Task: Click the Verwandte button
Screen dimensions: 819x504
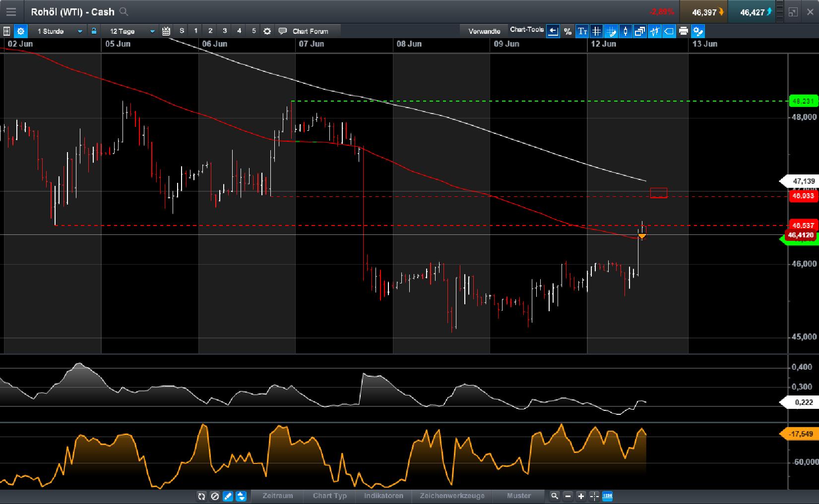Action: click(x=484, y=31)
